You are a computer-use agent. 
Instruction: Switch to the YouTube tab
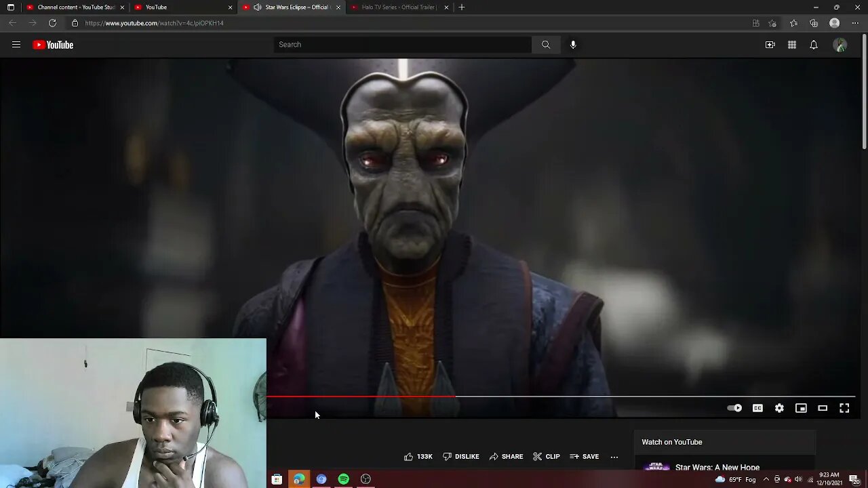(182, 7)
